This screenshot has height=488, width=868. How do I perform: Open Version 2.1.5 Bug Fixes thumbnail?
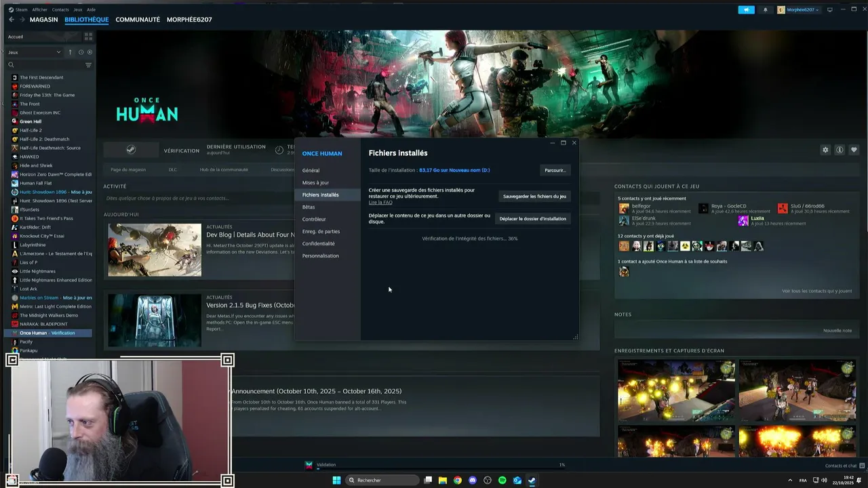[x=155, y=320]
